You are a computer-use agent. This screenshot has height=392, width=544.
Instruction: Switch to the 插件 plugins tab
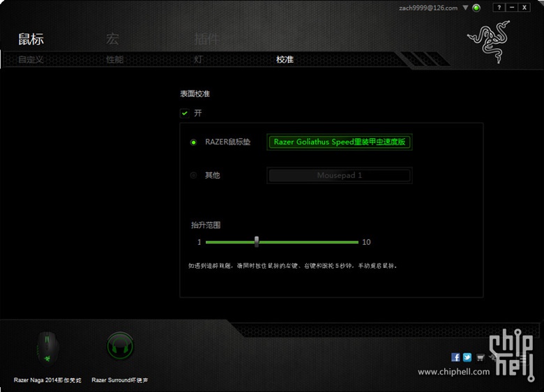coord(206,39)
